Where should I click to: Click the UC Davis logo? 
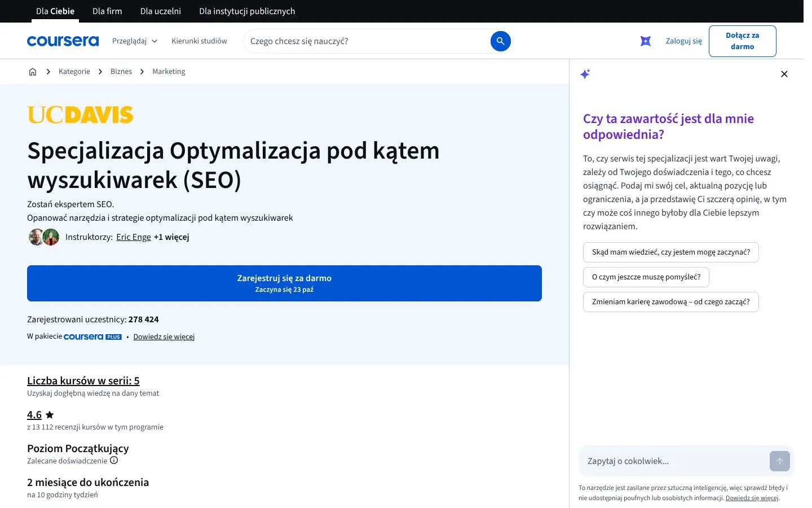(80, 115)
